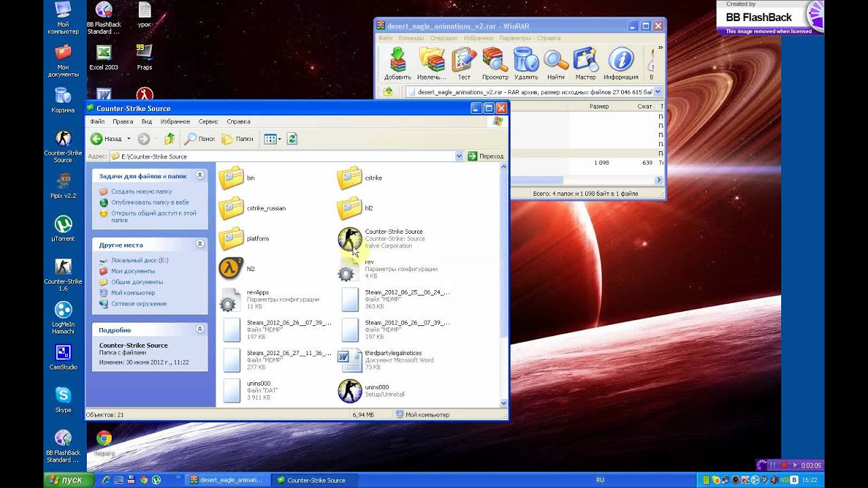Select the CamStudio desktop icon
This screenshot has height=488, width=868.
[x=63, y=357]
